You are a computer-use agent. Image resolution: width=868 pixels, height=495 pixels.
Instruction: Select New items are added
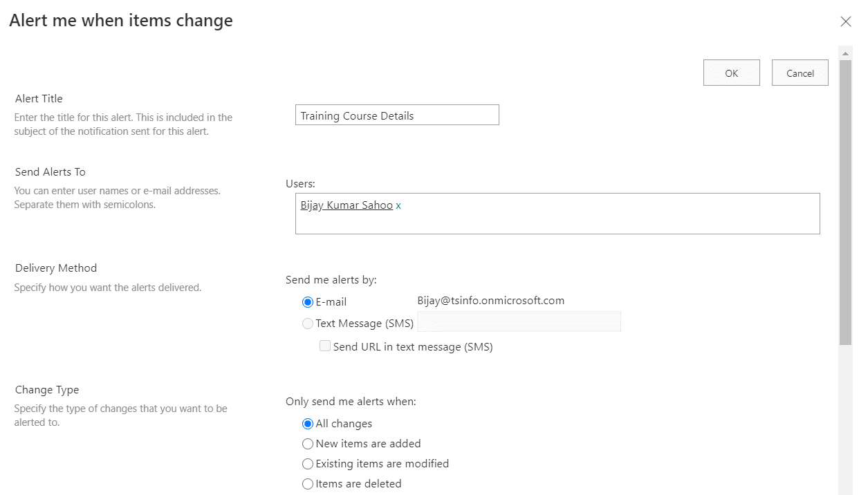pos(308,443)
